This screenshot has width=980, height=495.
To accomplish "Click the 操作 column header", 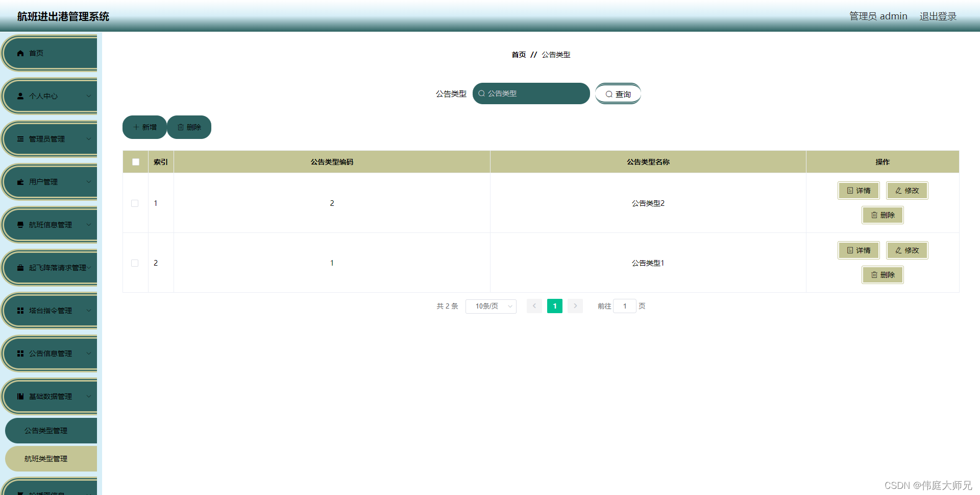I will (883, 162).
